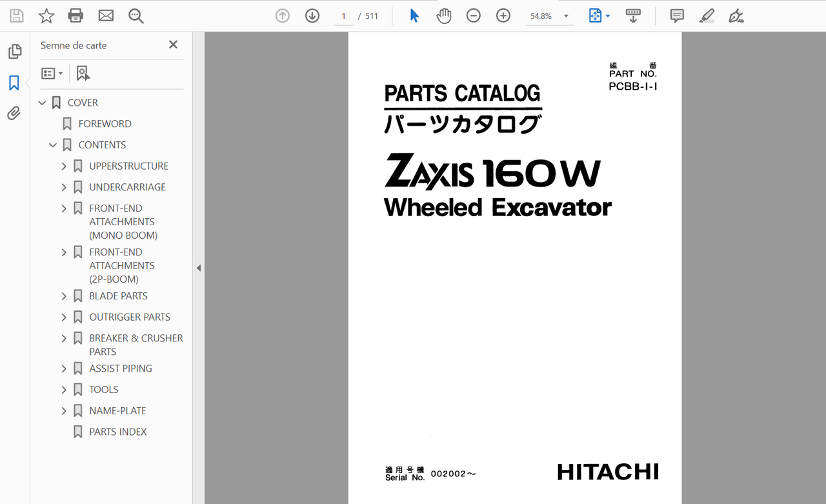Collapse the navigation pane with side arrow
This screenshot has width=826, height=504.
pos(199,268)
